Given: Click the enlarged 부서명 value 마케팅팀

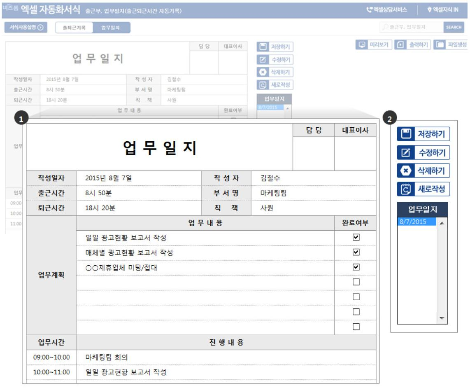Looking at the screenshot, I should click(273, 193).
